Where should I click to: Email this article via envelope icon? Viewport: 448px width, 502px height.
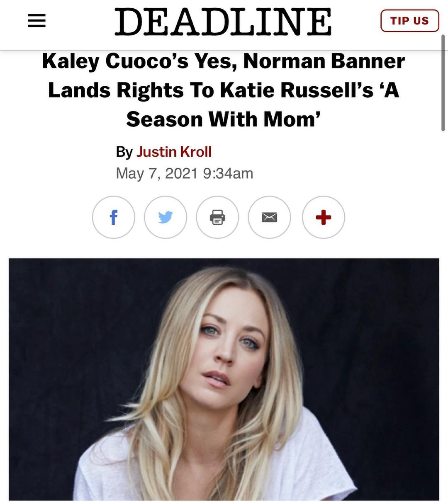[x=269, y=217]
